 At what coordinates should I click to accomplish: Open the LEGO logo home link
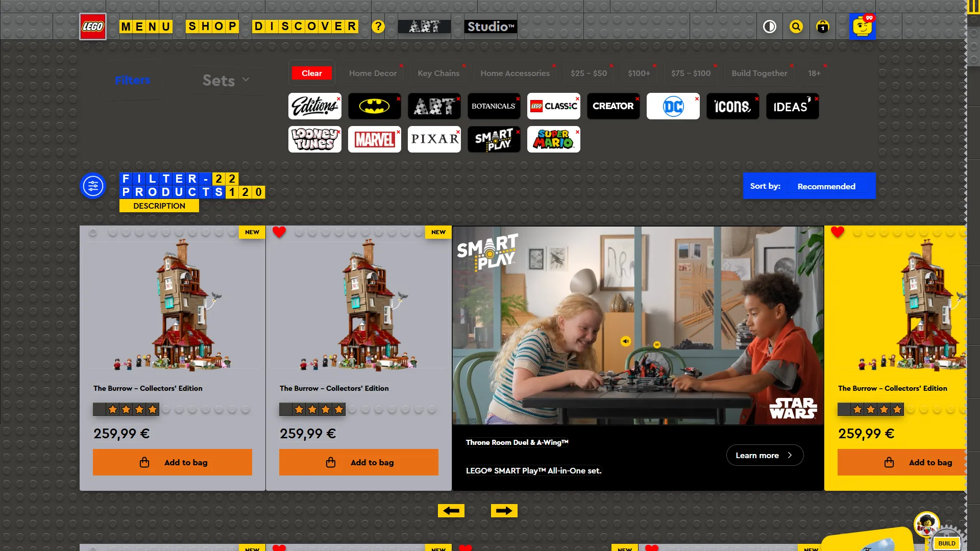tap(93, 27)
